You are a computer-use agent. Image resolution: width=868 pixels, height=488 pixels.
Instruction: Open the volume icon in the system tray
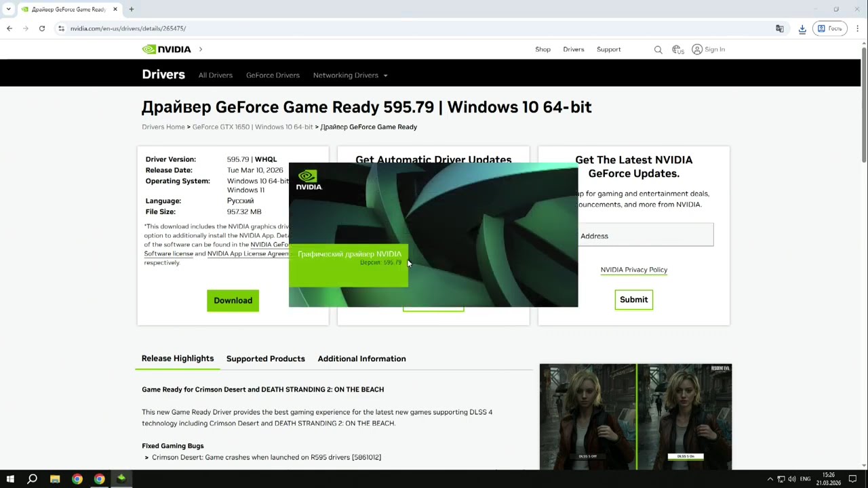coord(792,479)
